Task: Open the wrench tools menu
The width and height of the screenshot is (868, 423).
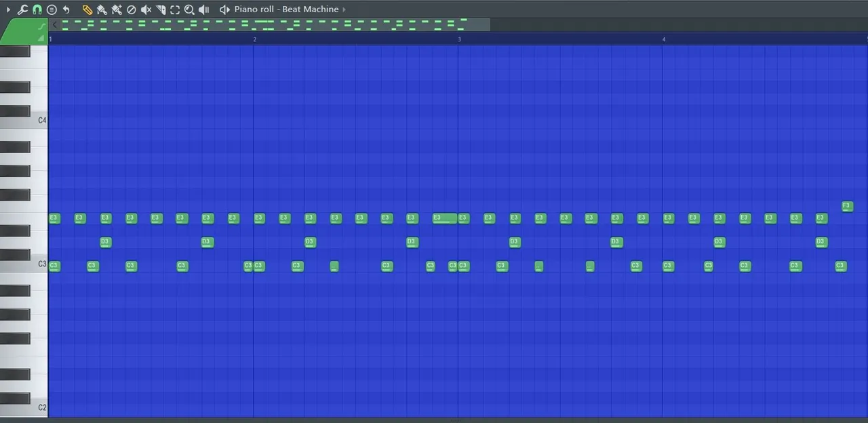Action: coord(22,9)
